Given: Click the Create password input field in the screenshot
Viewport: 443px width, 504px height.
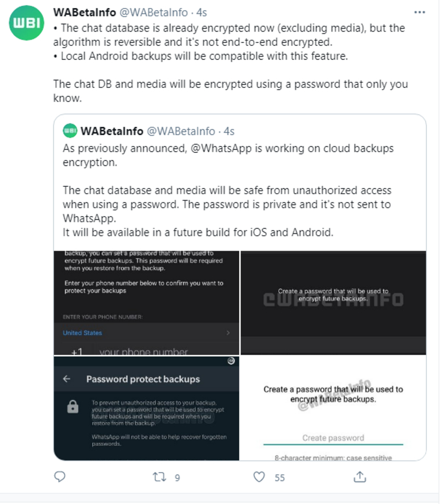Looking at the screenshot, I should (x=333, y=438).
